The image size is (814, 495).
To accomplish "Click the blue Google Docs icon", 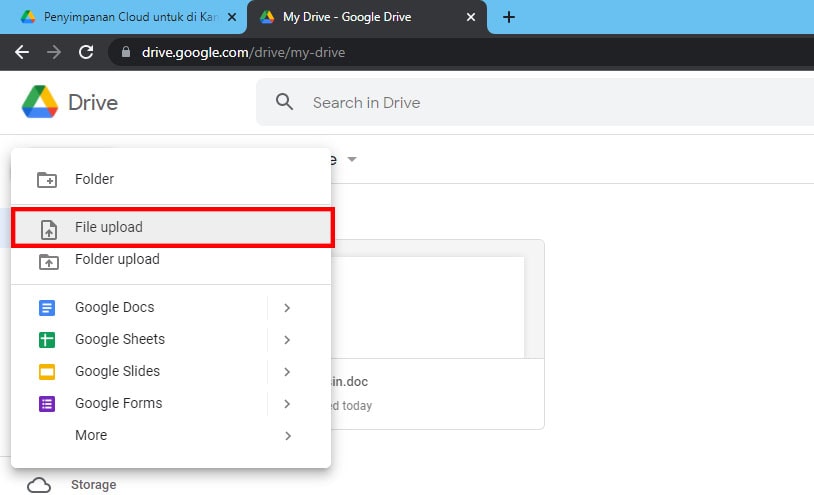I will point(47,308).
